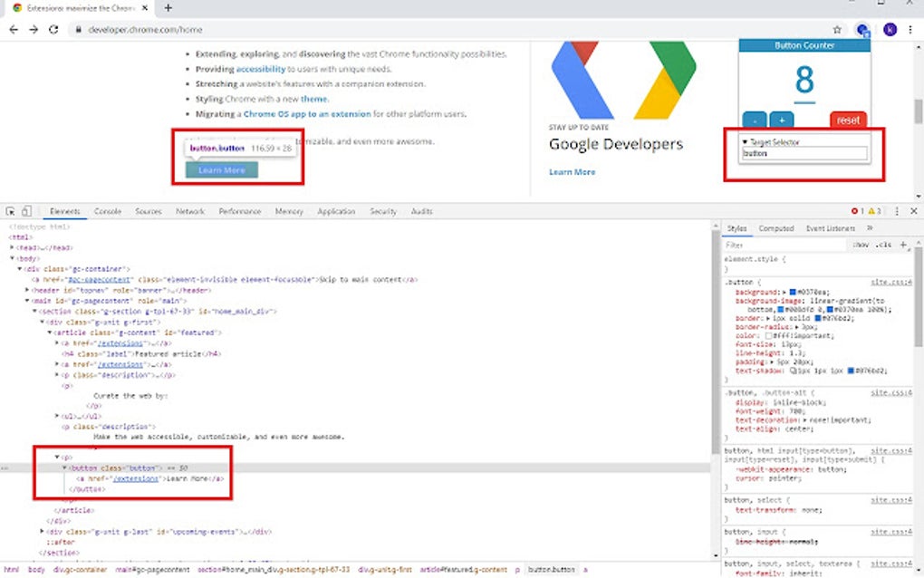This screenshot has height=578, width=924.
Task: Click the yellow warnings icon in DevTools
Action: (x=872, y=211)
